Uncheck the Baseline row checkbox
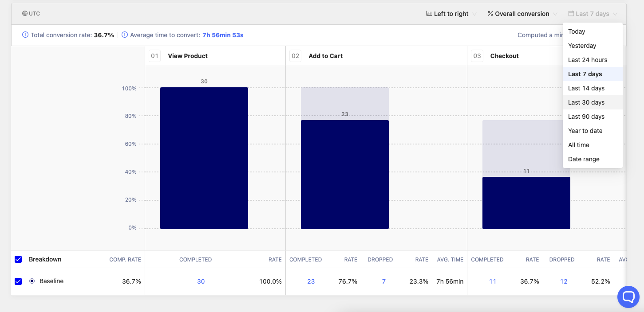The width and height of the screenshot is (644, 312). 18,281
